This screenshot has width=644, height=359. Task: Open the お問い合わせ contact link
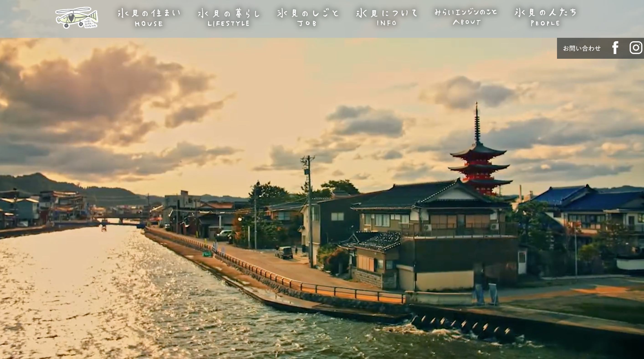point(582,48)
